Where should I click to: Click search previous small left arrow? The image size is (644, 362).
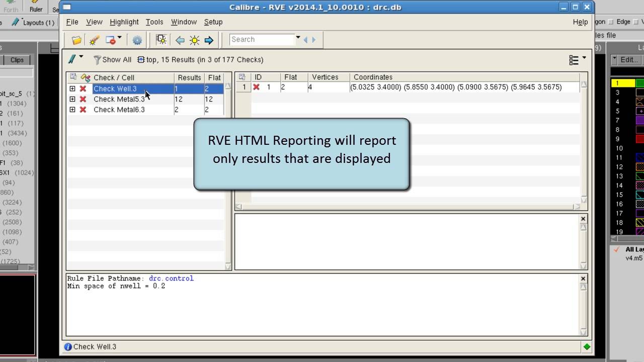tap(305, 40)
